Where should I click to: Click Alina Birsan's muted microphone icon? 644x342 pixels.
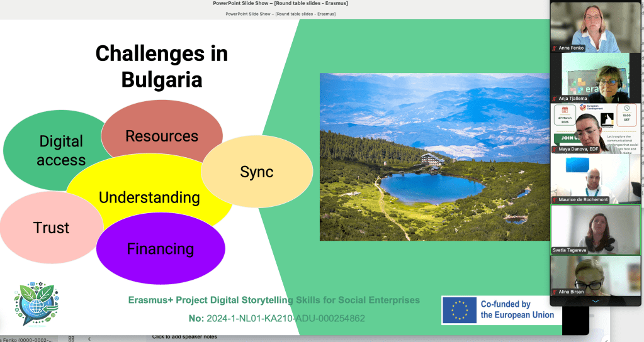555,292
